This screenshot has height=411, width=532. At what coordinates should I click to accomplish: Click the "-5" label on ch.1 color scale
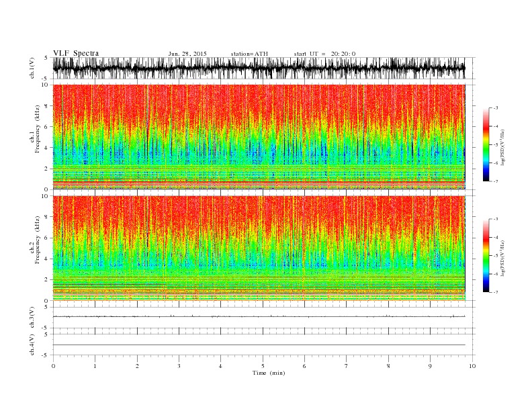tap(496, 145)
